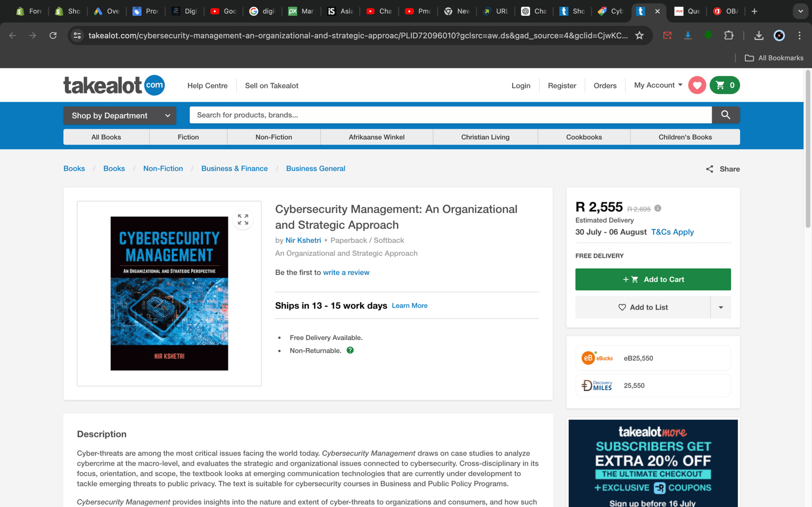
Task: Click the Cybersecurity Management book cover
Action: click(x=169, y=293)
